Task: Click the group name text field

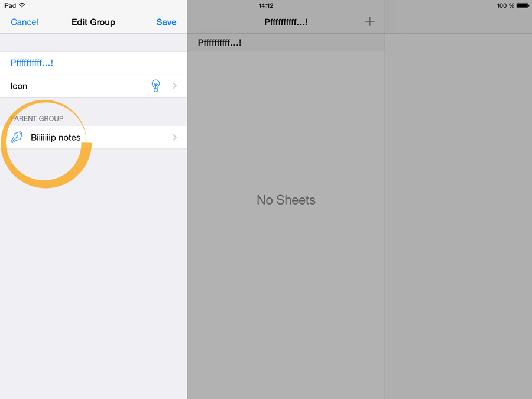Action: [89, 63]
